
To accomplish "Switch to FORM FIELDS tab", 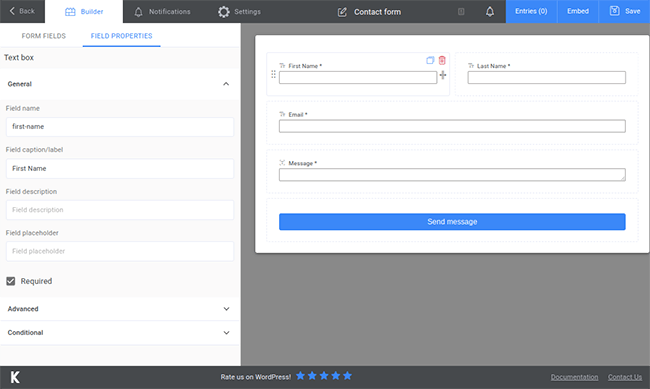I will coord(44,36).
